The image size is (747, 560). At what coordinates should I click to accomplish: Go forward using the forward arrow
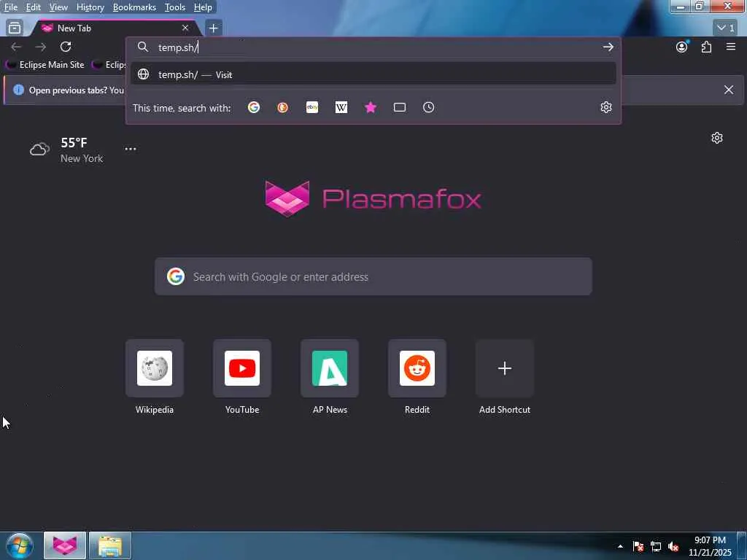(x=41, y=47)
